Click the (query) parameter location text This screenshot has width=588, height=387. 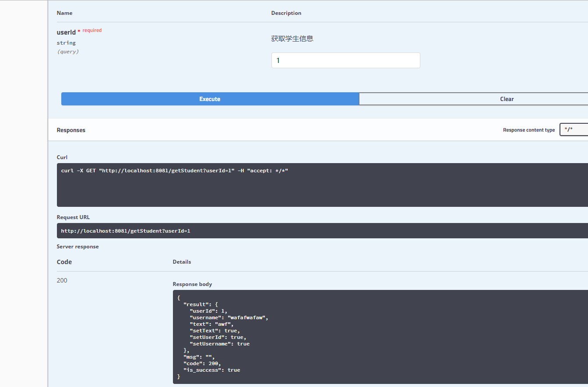point(68,52)
